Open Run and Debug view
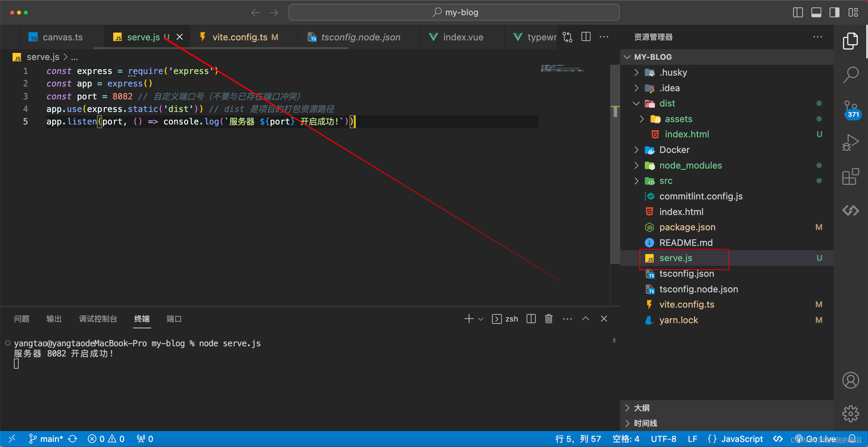 850,142
